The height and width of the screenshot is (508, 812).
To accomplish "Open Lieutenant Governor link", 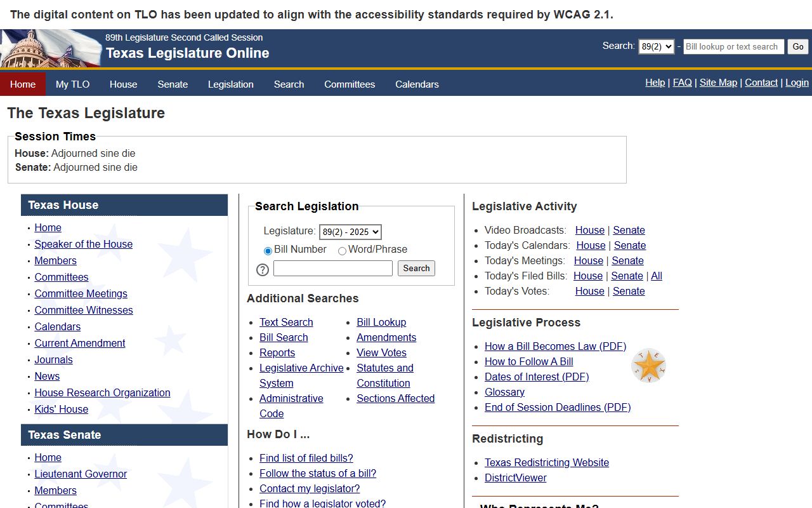I will 81,474.
